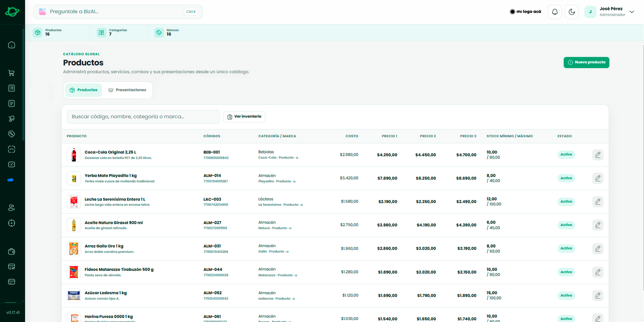Click the version label 'v0.17.41'
The image size is (644, 322).
(13, 313)
